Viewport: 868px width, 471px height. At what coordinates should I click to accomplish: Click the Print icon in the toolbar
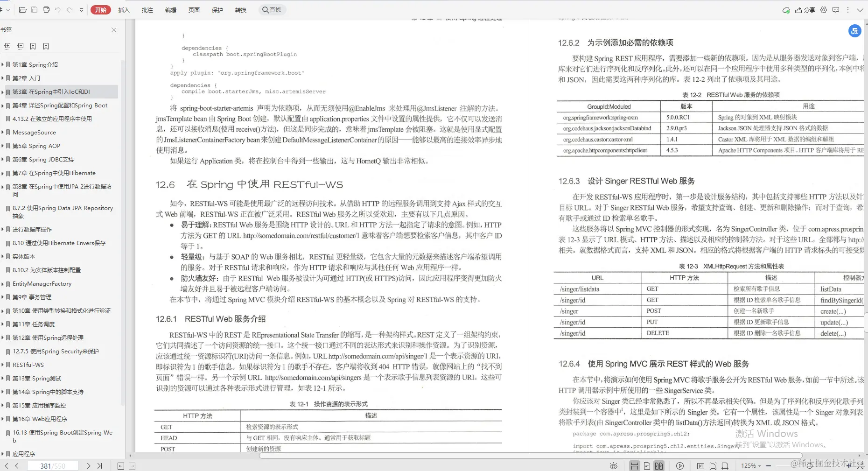click(46, 9)
